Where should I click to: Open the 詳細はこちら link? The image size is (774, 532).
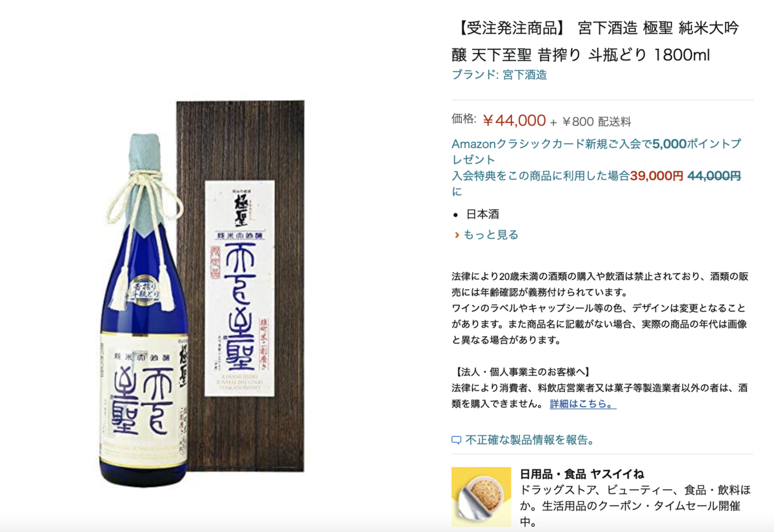tap(583, 404)
